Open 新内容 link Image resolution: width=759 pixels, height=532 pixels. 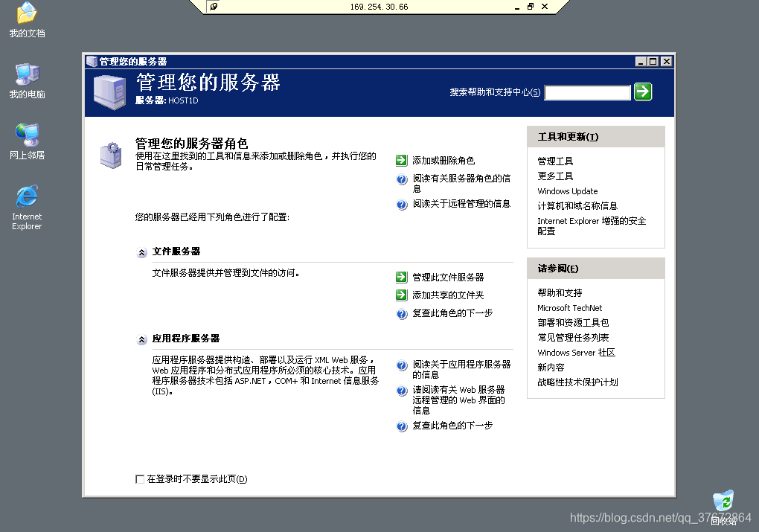[551, 368]
